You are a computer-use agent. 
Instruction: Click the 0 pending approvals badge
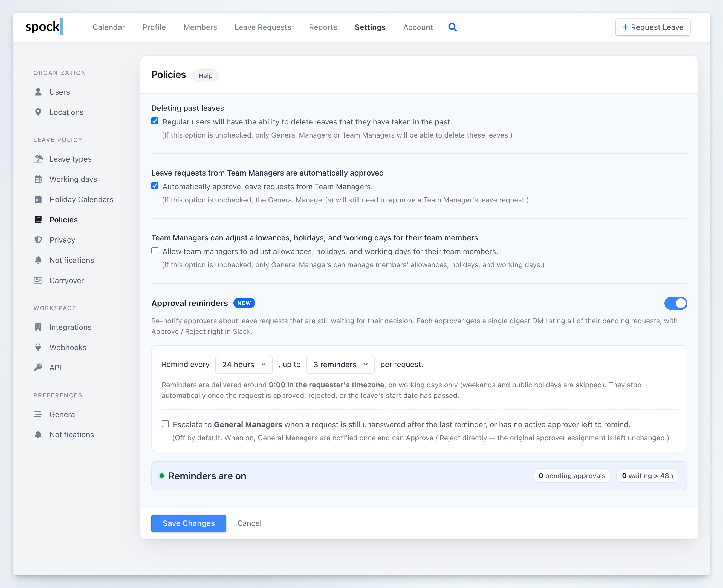pyautogui.click(x=572, y=476)
